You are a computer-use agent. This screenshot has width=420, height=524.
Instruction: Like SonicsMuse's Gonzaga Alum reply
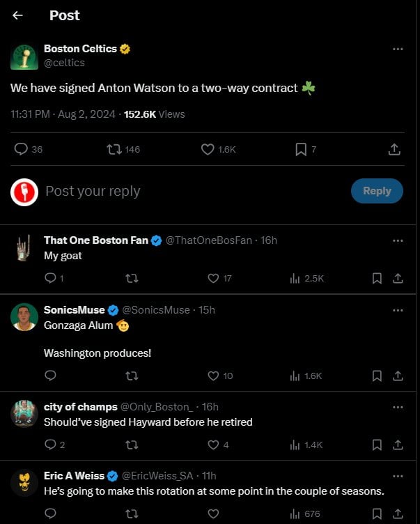[214, 376]
